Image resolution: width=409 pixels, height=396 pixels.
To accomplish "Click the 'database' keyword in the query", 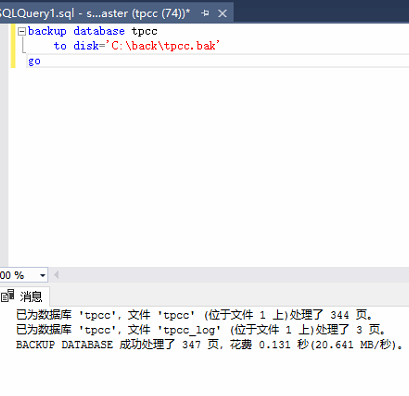I will 99,31.
